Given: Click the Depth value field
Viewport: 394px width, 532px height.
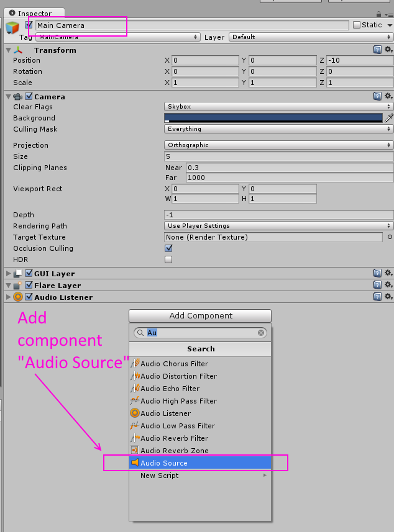Looking at the screenshot, I should click(278, 215).
